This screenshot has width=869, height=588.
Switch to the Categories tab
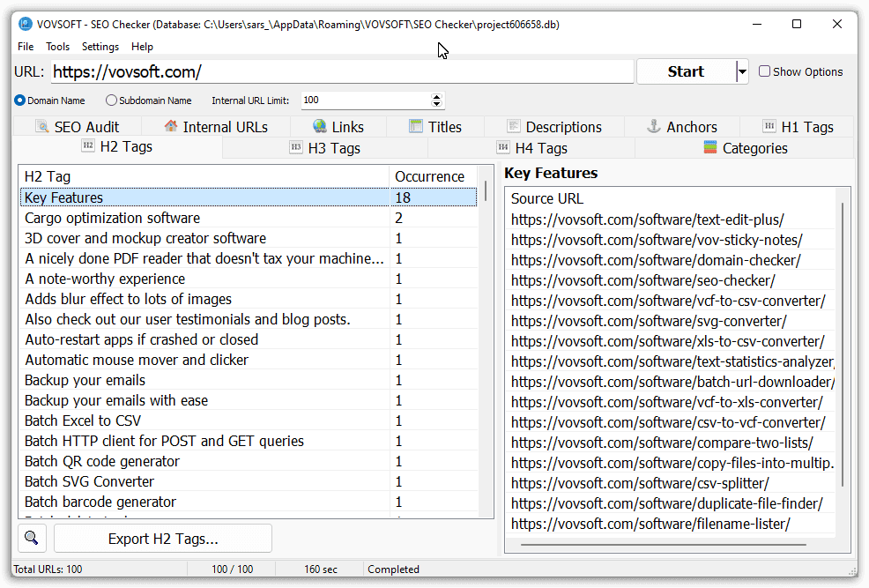tap(745, 148)
